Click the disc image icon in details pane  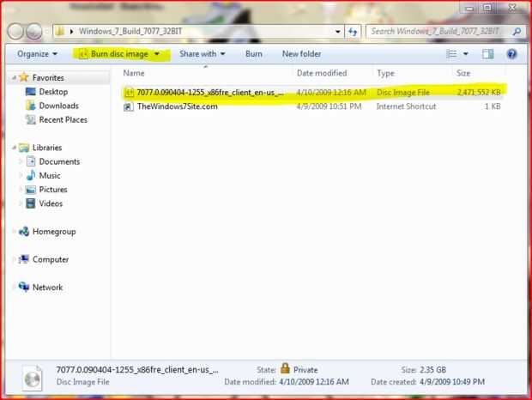33,378
